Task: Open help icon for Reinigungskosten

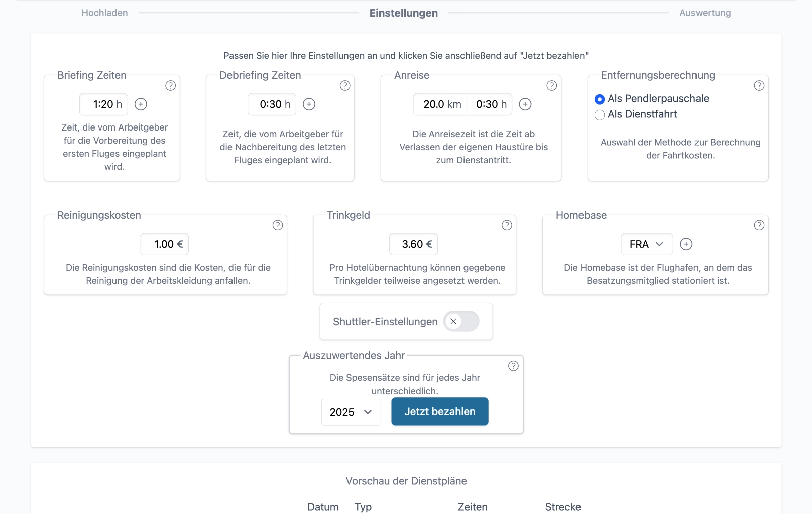Action: click(278, 225)
